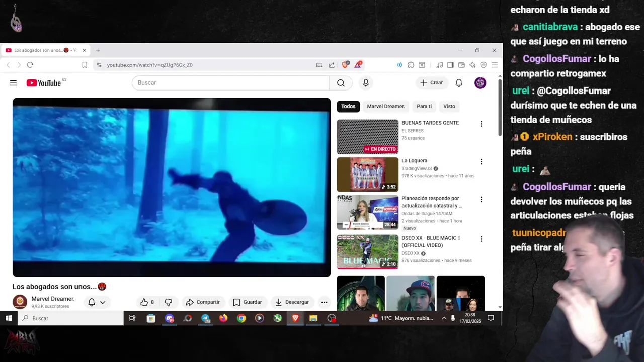Open Task View on the taskbar
Screen dimensions: 644x362
point(132,318)
